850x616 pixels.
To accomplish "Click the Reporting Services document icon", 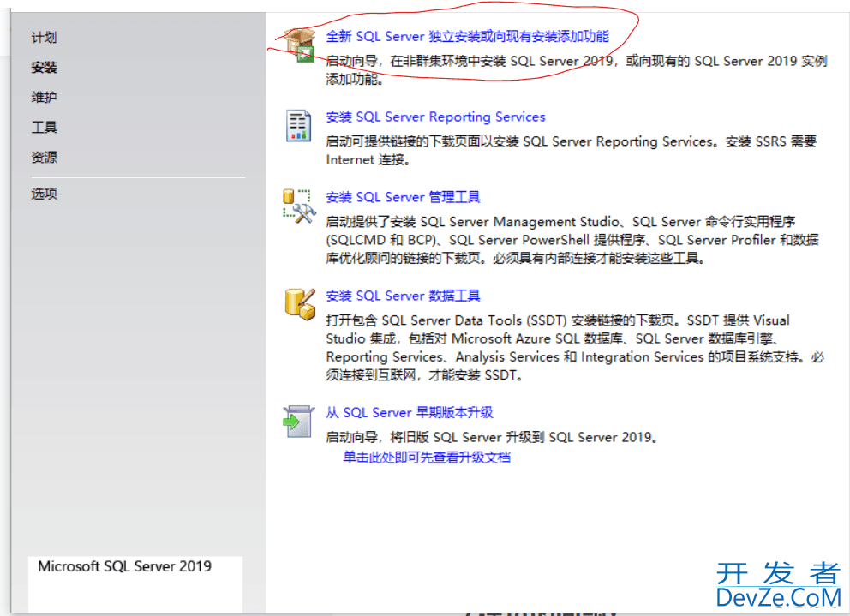I will pyautogui.click(x=298, y=126).
